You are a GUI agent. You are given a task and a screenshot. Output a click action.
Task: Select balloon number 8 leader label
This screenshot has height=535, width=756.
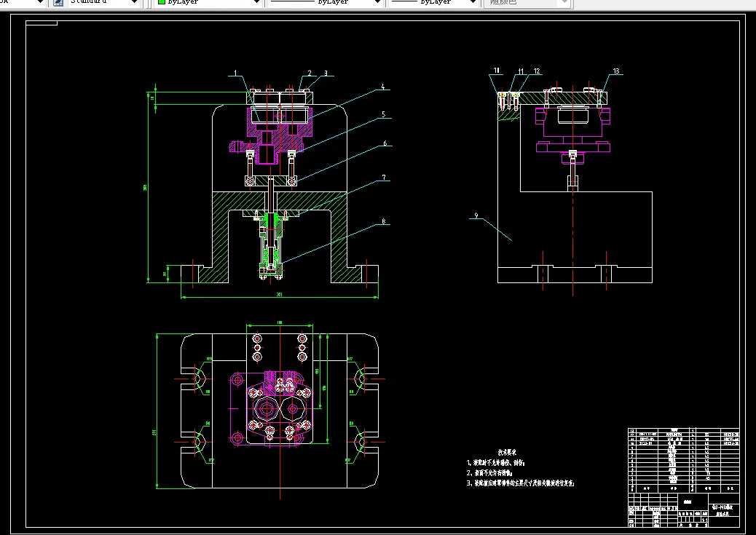point(383,222)
